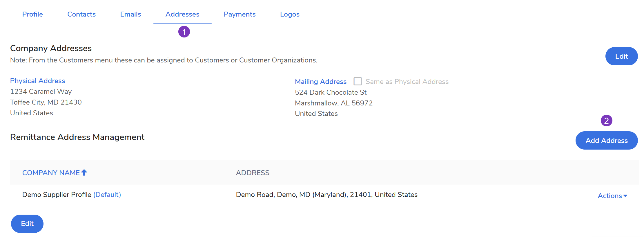Click the sort arrow beside Company Name
The image size is (644, 237).
click(84, 173)
